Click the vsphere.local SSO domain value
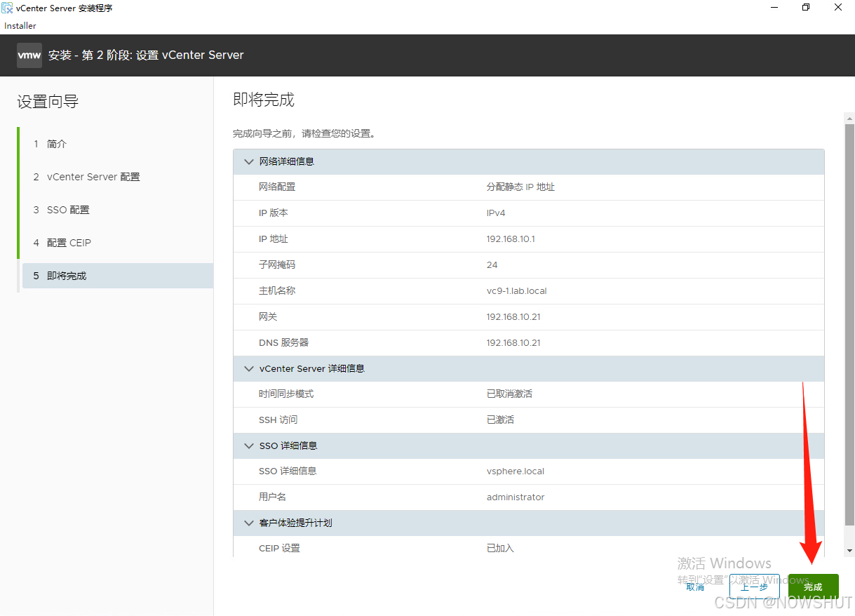 tap(516, 471)
